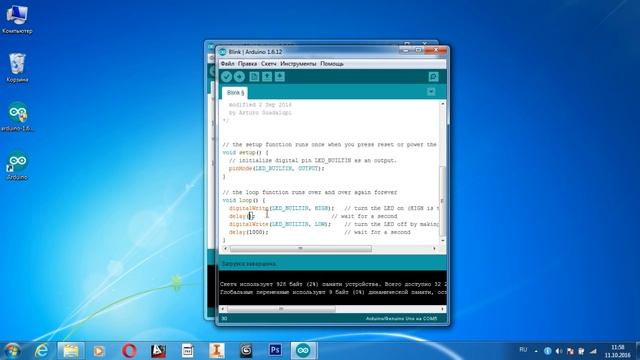Open the Помощь menu
The image size is (640, 360).
pyautogui.click(x=331, y=64)
